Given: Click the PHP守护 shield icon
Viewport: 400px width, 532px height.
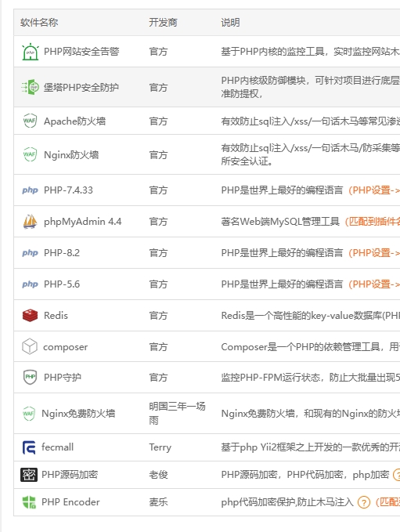Looking at the screenshot, I should pos(30,377).
